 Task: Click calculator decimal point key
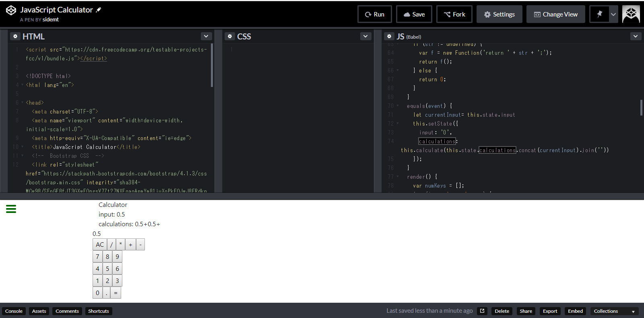pyautogui.click(x=106, y=293)
